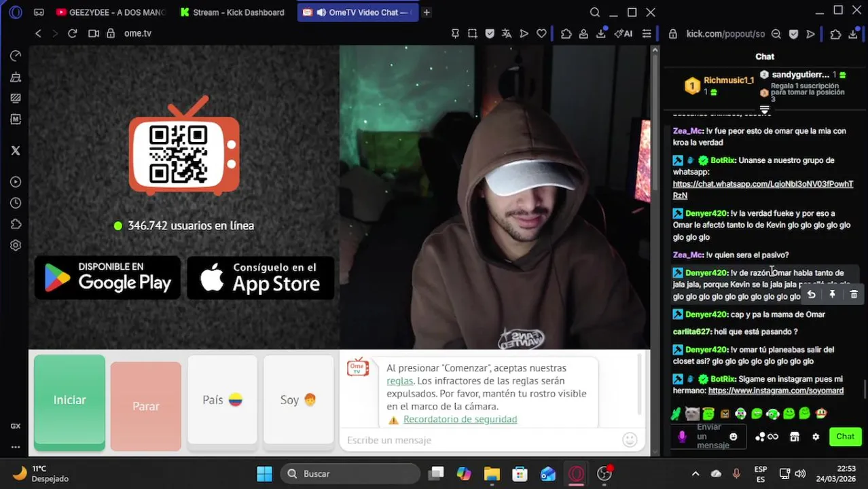Open the camera permission icon

[94, 33]
